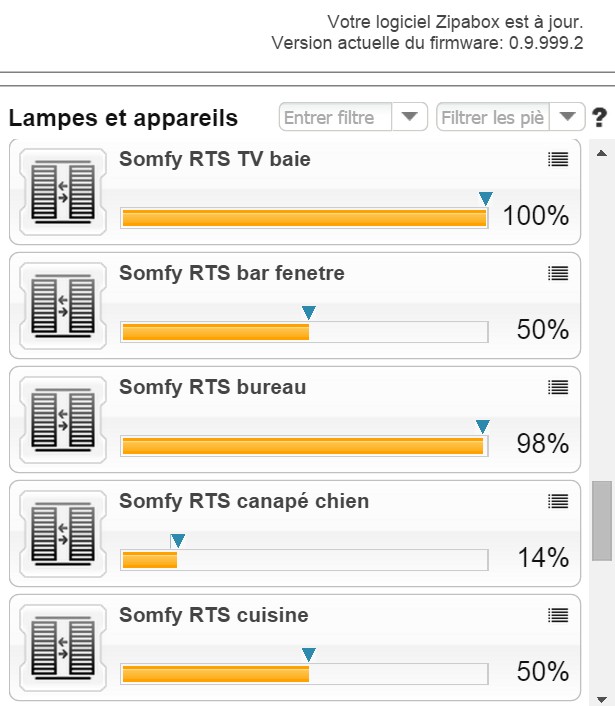Open the list menu for Somfy RTS cuisine
Viewport: 615px width, 706px height.
558,615
